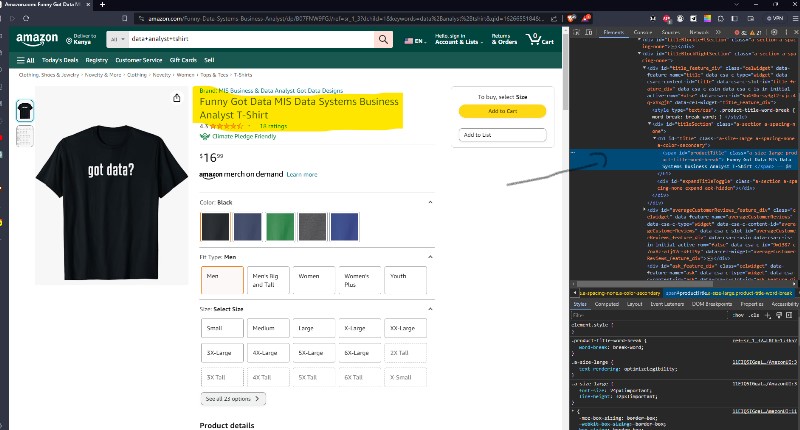Toggle the computed styles sidebar icon
The width and height of the screenshot is (800, 430).
[789, 315]
